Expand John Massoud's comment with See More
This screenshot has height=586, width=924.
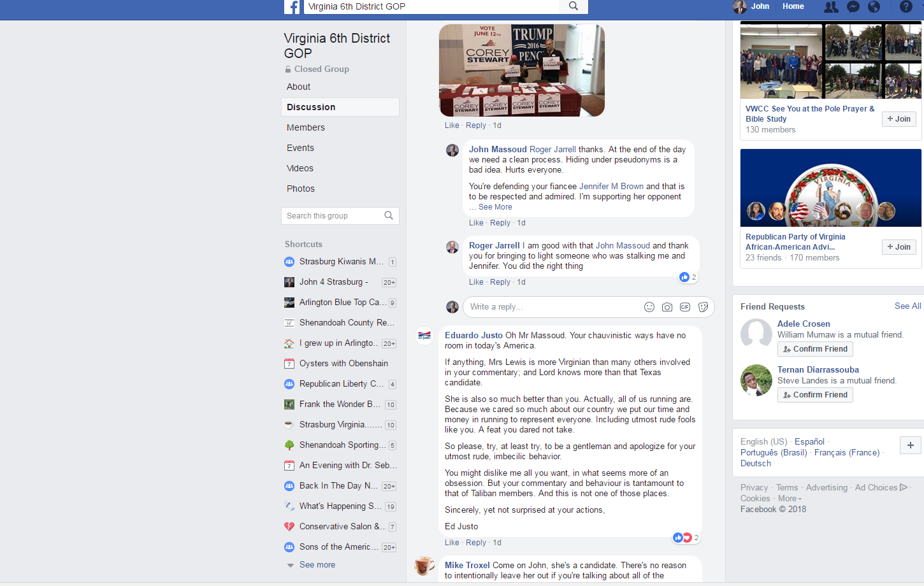tap(495, 207)
